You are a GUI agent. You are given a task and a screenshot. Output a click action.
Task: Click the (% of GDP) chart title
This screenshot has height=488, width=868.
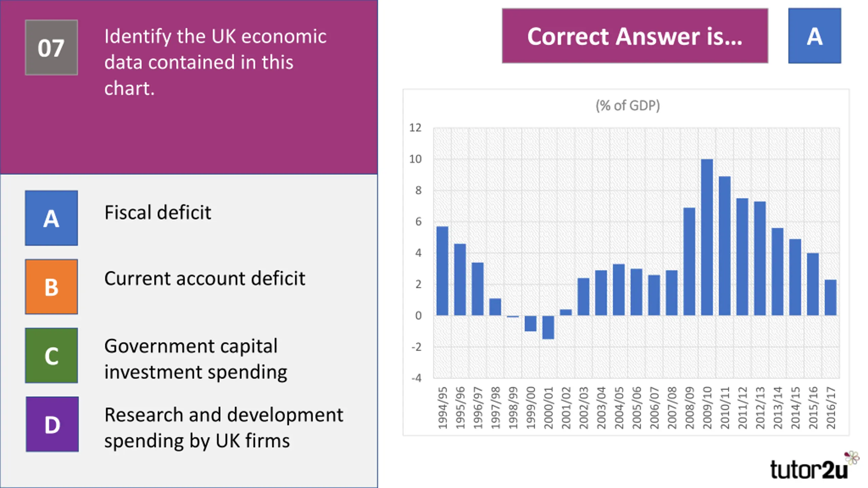tap(628, 105)
